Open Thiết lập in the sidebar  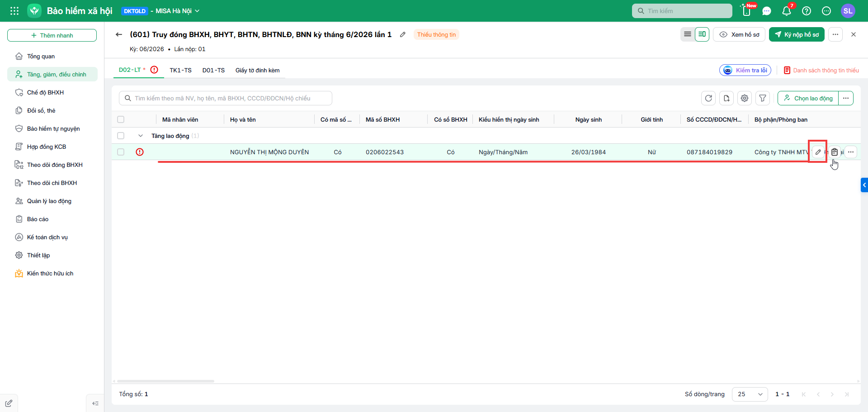[x=52, y=255]
